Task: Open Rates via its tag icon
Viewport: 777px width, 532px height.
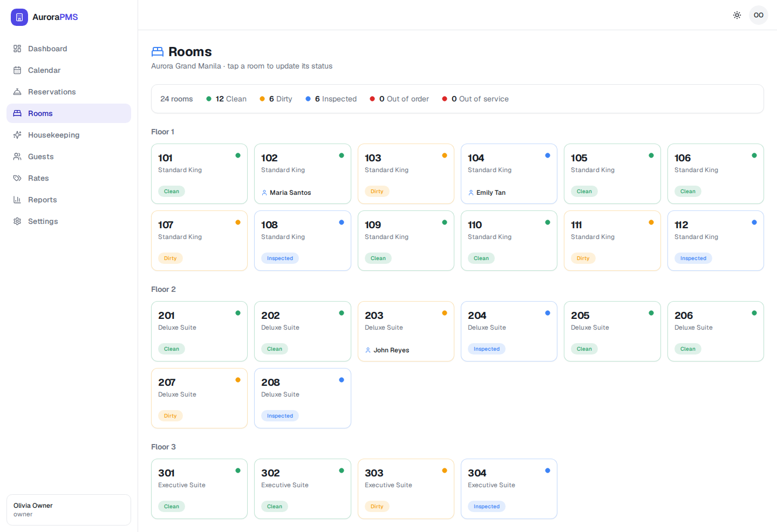Action: point(17,178)
